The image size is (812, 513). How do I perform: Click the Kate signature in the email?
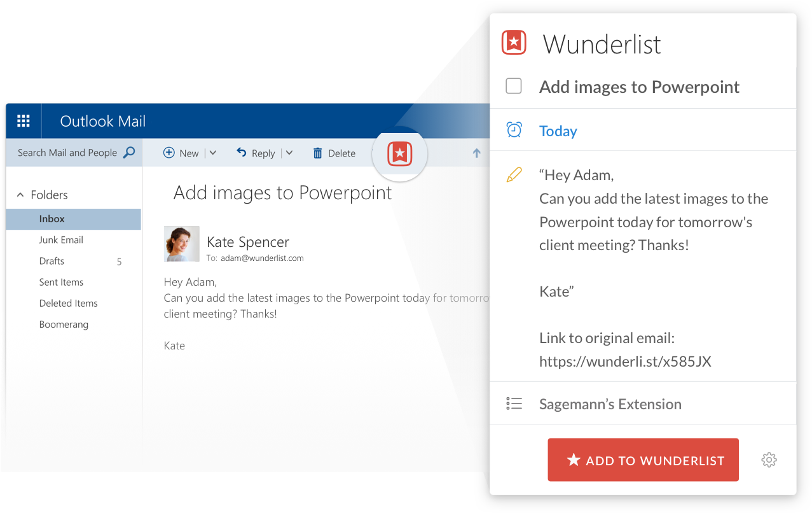tap(174, 346)
